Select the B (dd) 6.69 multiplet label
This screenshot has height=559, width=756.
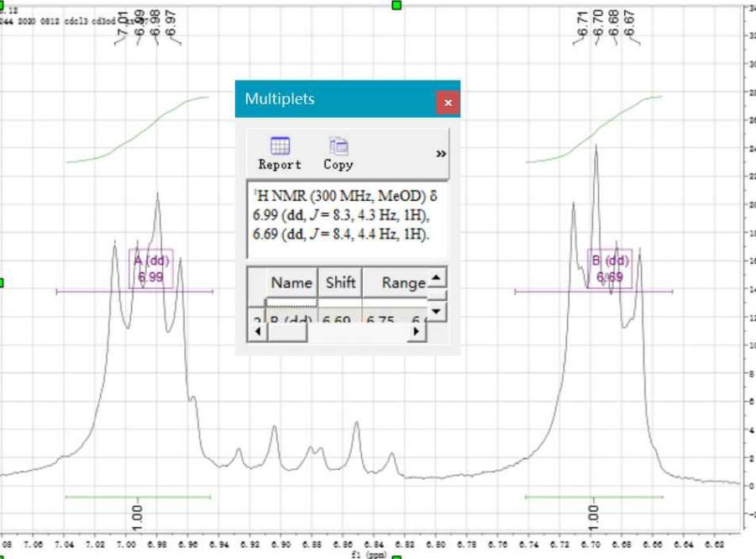coord(610,268)
